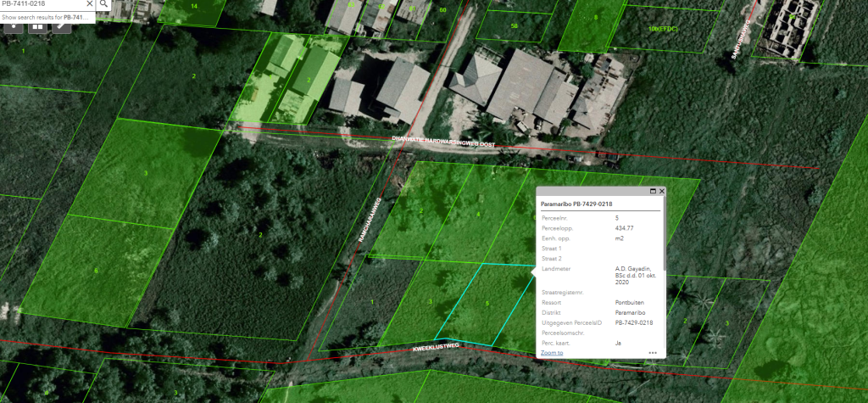Open the first map widget button with dot
868x403 pixels.
click(x=15, y=25)
